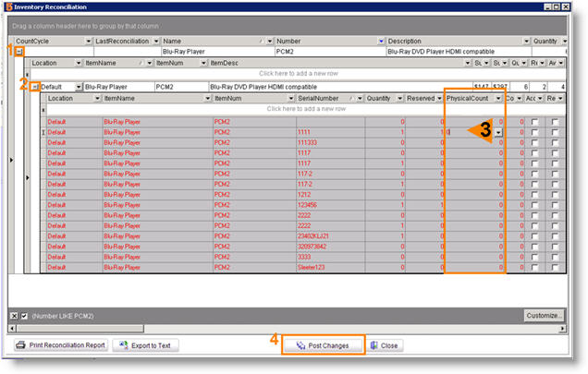The image size is (588, 374).
Task: Toggle first checkbox in serial Sleeter123 row
Action: pos(534,268)
